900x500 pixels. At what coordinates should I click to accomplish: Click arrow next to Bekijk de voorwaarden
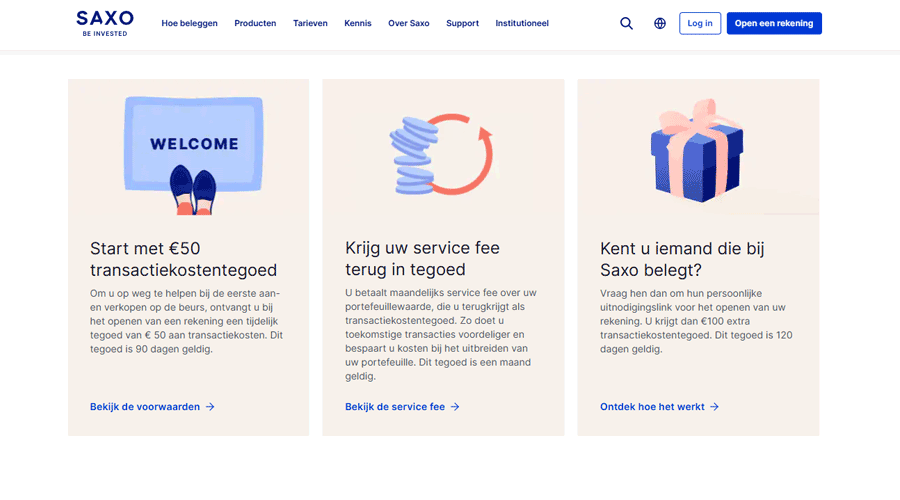210,407
